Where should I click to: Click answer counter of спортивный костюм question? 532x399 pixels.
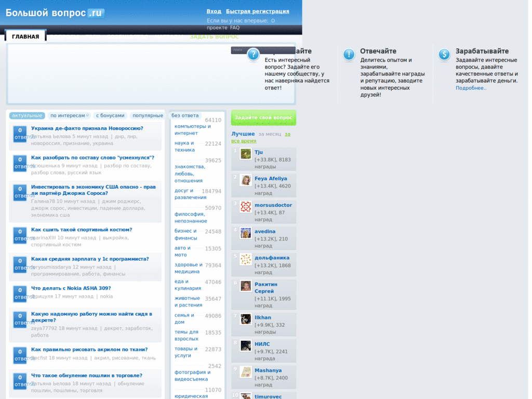(20, 235)
